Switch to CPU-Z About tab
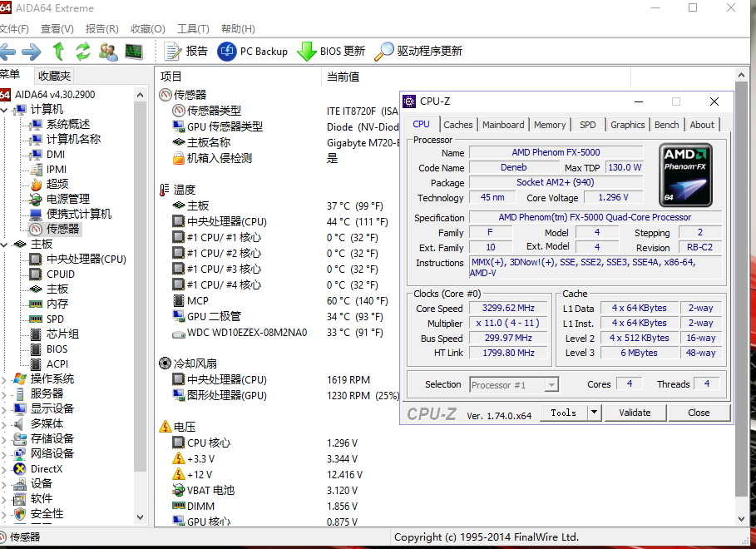Image resolution: width=756 pixels, height=549 pixels. pos(701,125)
